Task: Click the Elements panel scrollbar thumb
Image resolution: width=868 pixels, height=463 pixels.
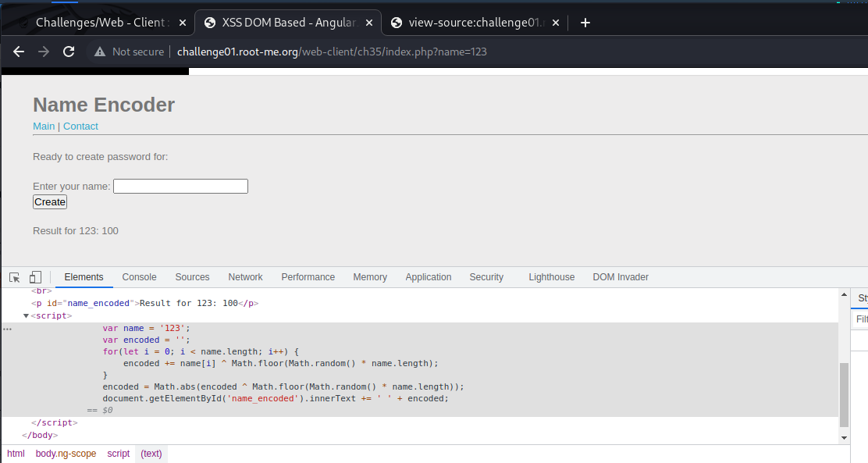Action: pyautogui.click(x=845, y=395)
